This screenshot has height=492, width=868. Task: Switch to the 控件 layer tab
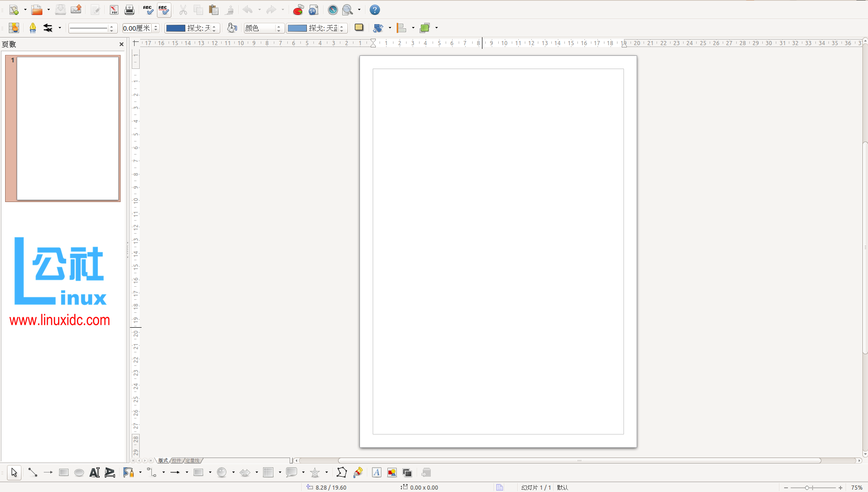pyautogui.click(x=176, y=460)
